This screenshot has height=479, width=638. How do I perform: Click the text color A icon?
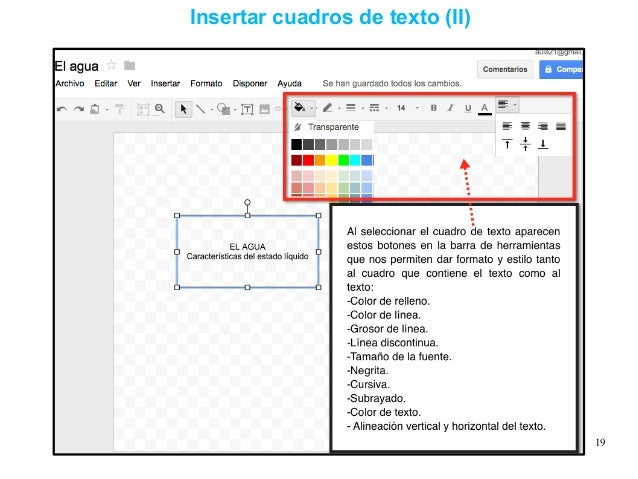(484, 109)
